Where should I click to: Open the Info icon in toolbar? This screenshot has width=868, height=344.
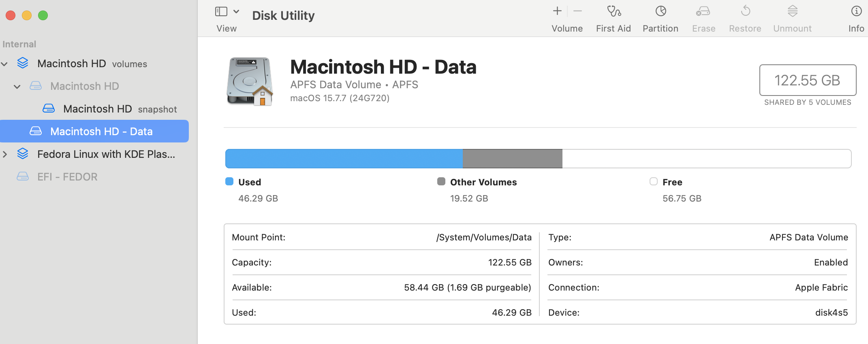click(x=856, y=11)
